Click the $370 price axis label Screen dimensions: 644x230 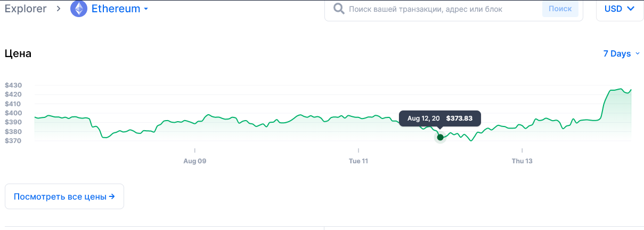[13, 141]
